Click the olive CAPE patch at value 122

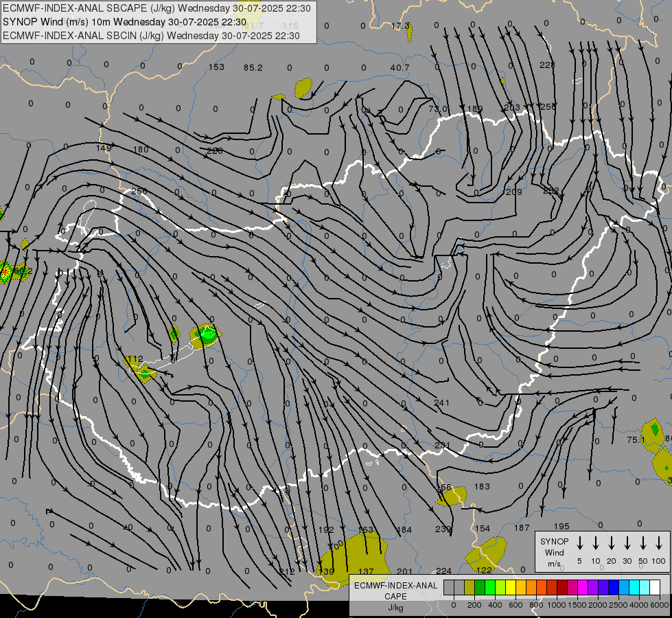487,556
